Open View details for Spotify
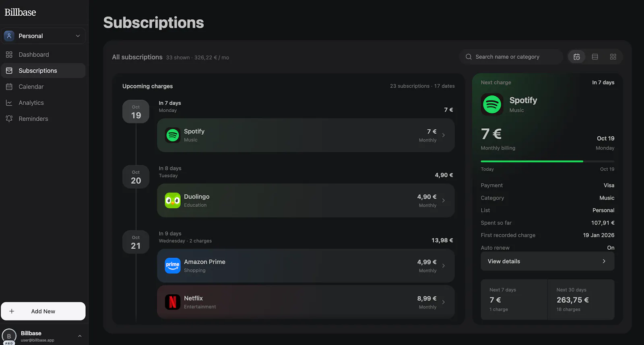Screen dimensions: 644x345 pos(547,261)
